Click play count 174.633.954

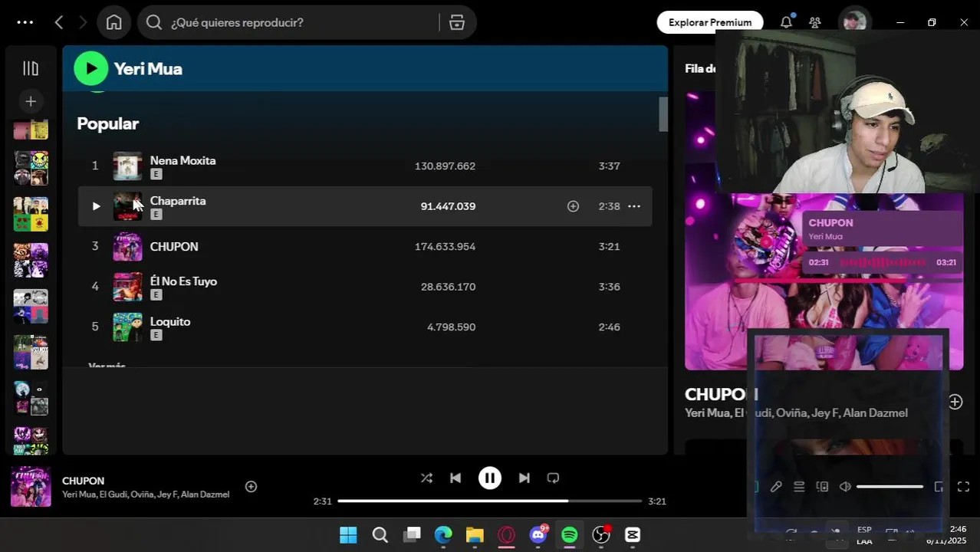445,246
